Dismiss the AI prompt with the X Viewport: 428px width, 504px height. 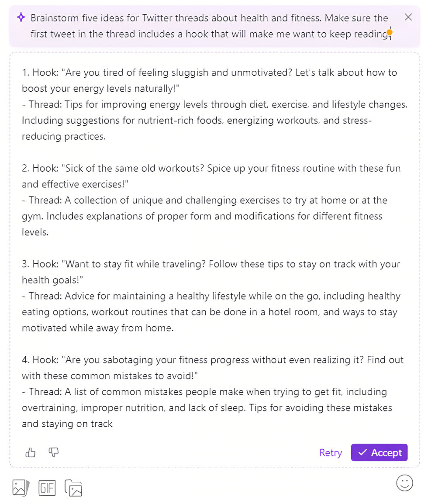tap(408, 17)
